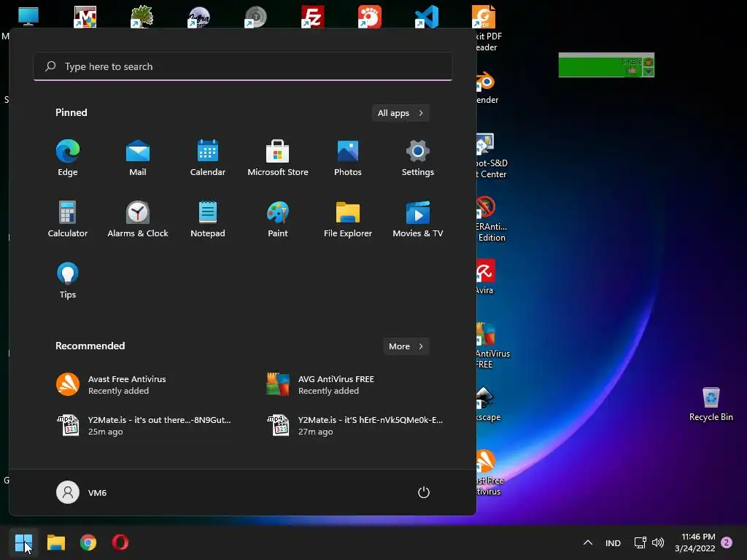Open the Calendar app
Image resolution: width=747 pixels, height=560 pixels.
point(208,158)
